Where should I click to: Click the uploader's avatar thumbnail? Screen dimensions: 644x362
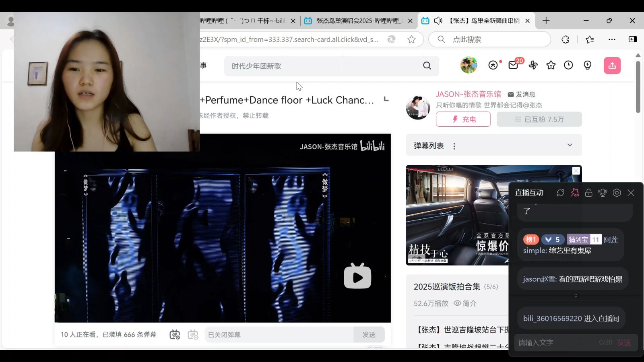418,107
